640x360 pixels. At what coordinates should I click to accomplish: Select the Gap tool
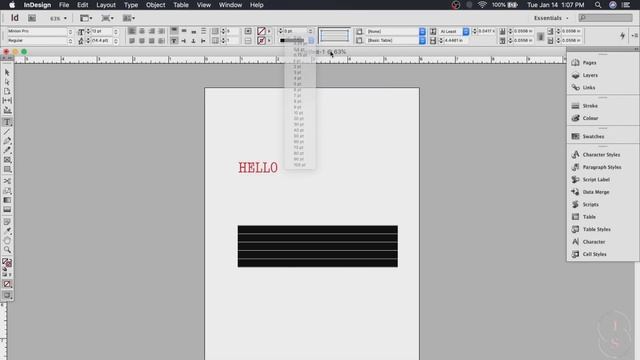click(7, 100)
